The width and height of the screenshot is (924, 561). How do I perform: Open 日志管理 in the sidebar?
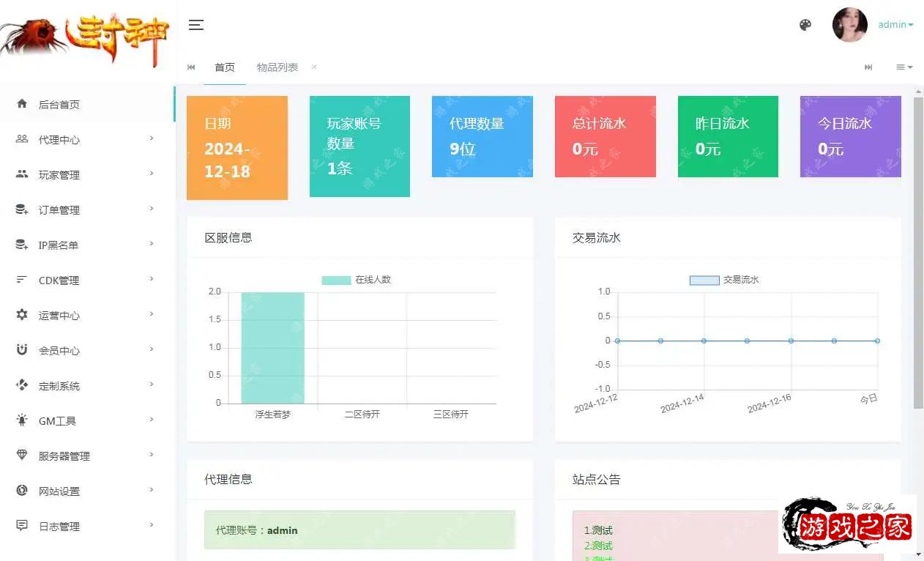[x=59, y=526]
